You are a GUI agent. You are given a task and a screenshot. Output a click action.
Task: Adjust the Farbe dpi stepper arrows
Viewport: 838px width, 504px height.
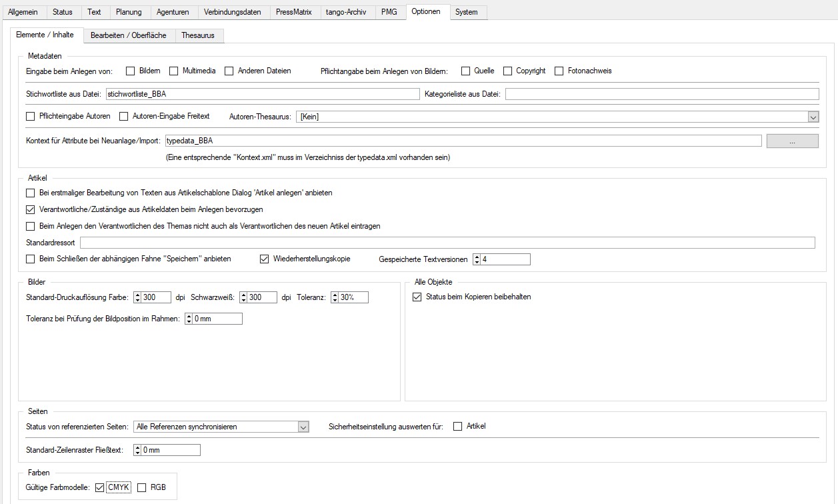click(x=137, y=297)
